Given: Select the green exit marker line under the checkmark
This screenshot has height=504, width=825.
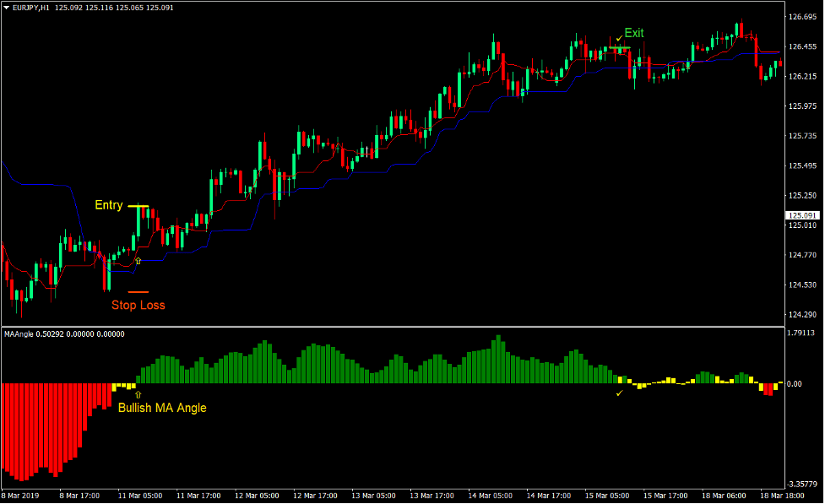Looking at the screenshot, I should tap(620, 47).
